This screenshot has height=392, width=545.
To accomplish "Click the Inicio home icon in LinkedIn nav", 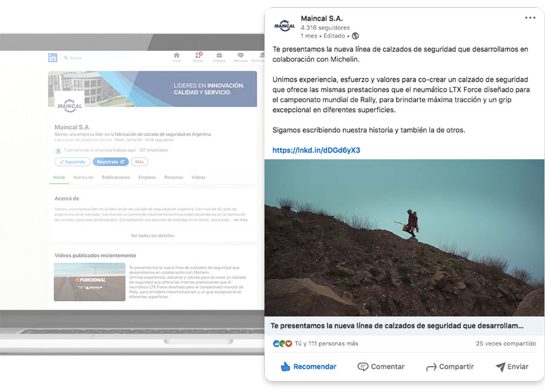I will coord(177,57).
